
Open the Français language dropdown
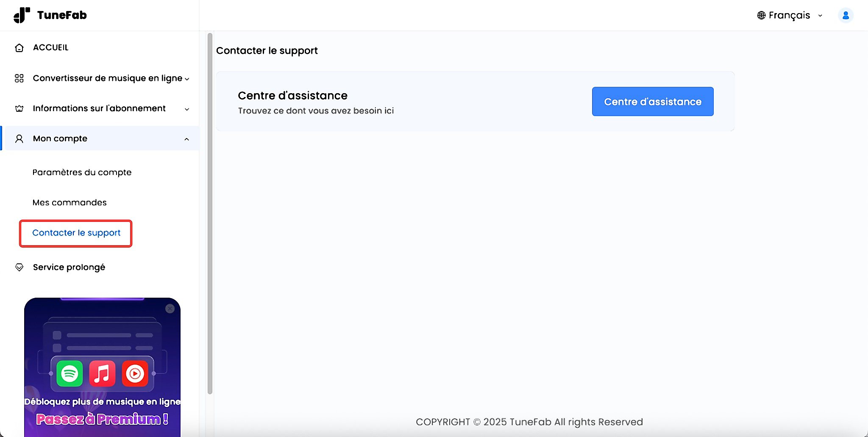[x=789, y=15]
